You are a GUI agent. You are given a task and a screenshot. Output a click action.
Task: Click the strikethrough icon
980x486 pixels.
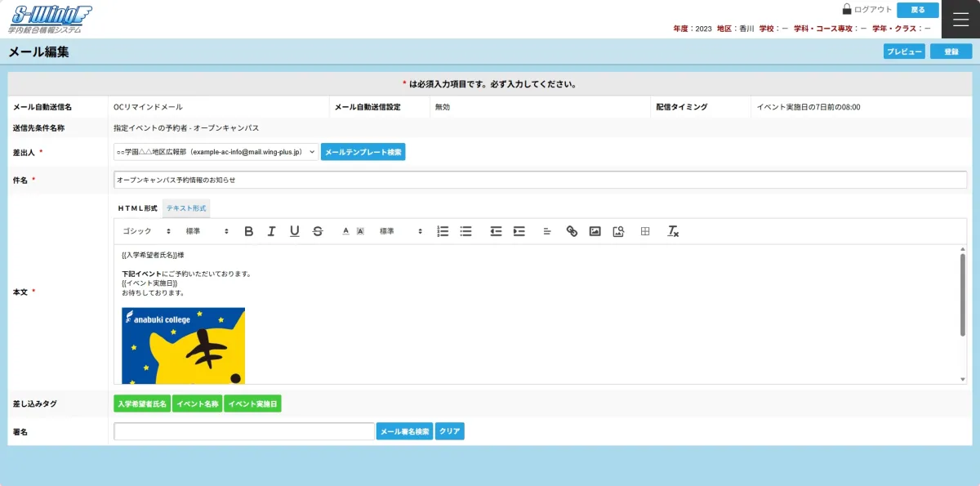coord(318,231)
